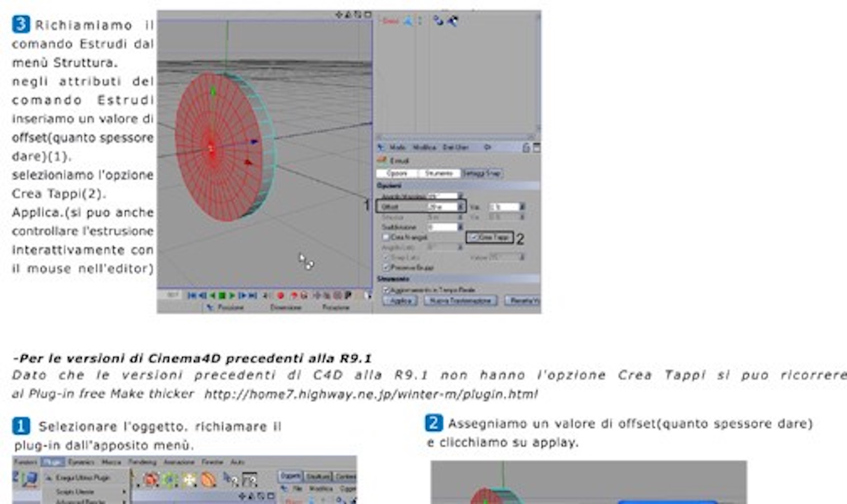This screenshot has width=847, height=504.
Task: Click the Make thicker plugin URL link
Action: [x=371, y=394]
